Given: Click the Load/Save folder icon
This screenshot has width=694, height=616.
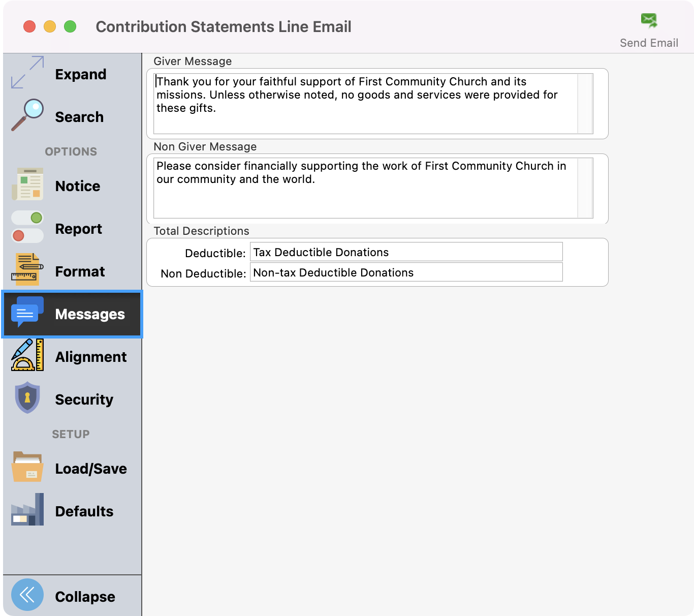Looking at the screenshot, I should 27,467.
